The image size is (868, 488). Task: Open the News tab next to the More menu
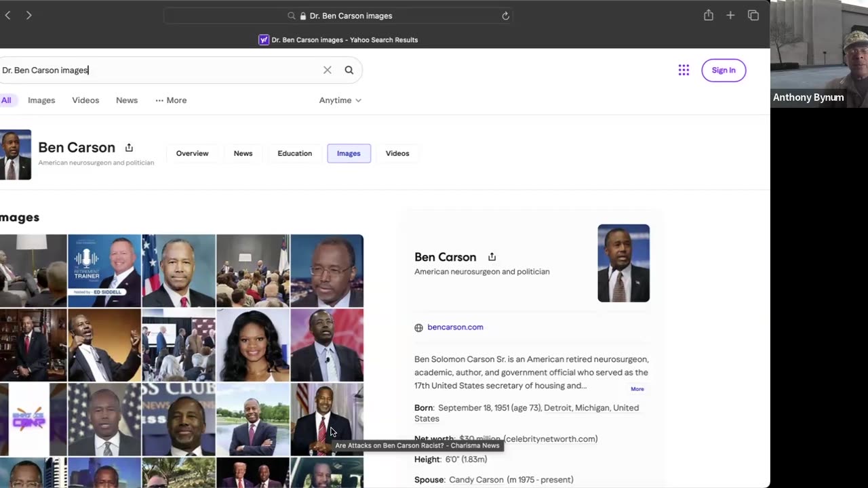[x=127, y=100]
